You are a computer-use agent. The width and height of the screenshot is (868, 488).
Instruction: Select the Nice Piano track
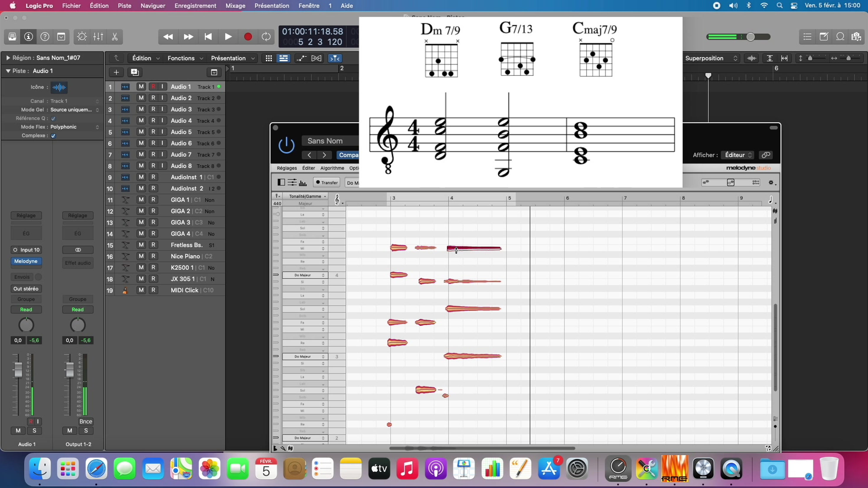[x=185, y=256]
